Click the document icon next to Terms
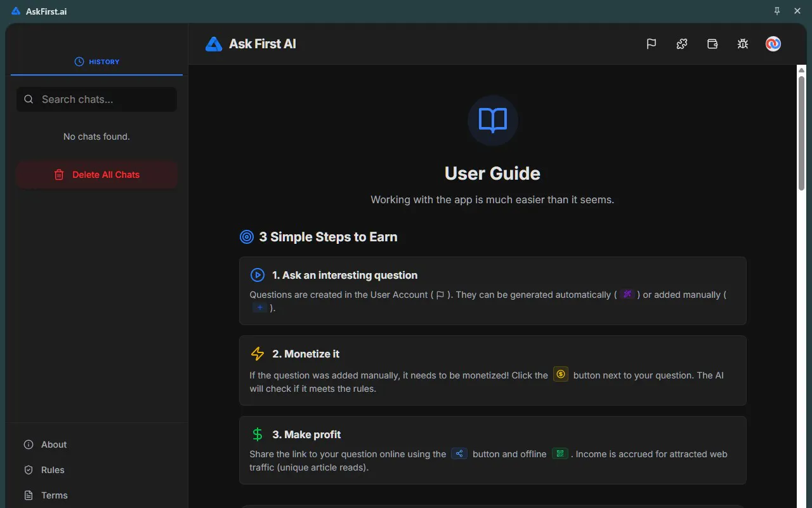812x508 pixels. click(28, 495)
